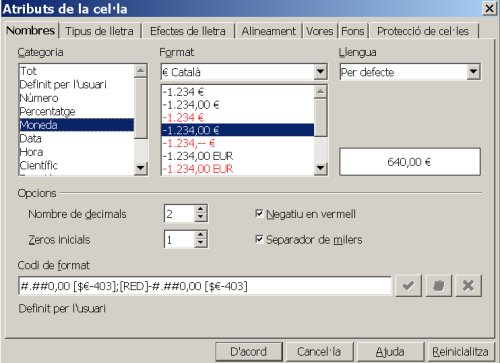Go to the Protecció de cel·les tab

[423, 31]
